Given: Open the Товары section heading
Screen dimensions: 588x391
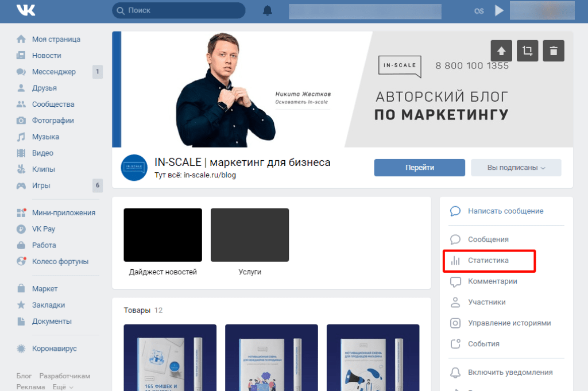Looking at the screenshot, I should 137,311.
